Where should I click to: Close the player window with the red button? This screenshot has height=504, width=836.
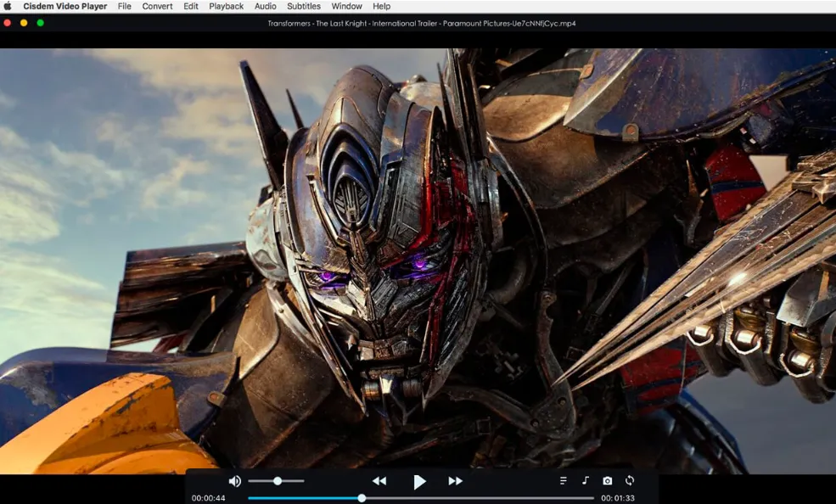(x=8, y=23)
